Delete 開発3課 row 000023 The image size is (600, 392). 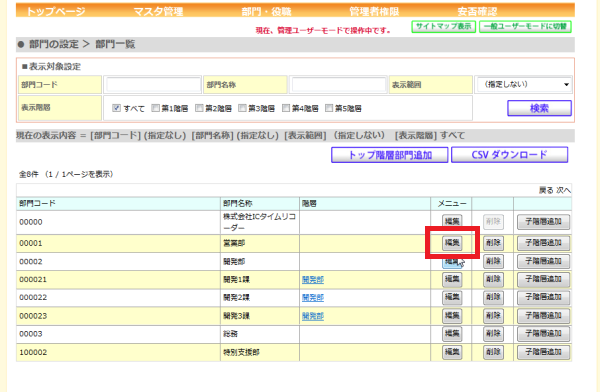(493, 316)
